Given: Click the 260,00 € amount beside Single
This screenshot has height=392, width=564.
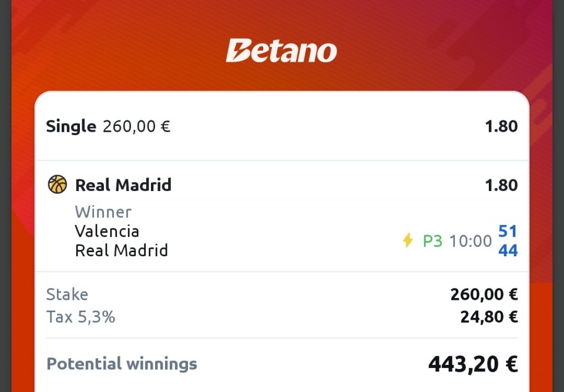Looking at the screenshot, I should (x=136, y=126).
